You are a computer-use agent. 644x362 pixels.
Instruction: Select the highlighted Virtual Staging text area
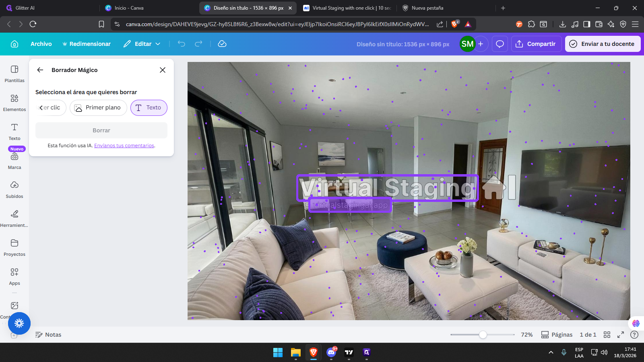387,188
